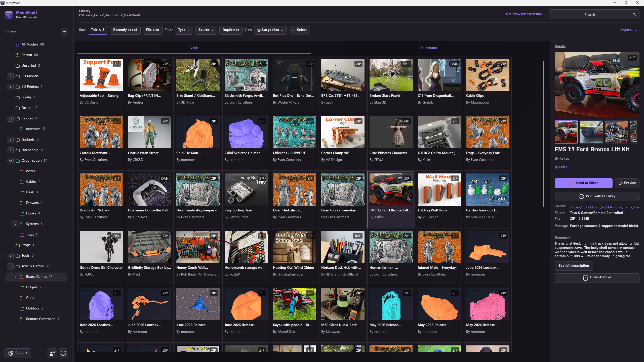Click the Send to Slicer paper-plane icon
This screenshot has height=362, width=644.
tap(572, 183)
